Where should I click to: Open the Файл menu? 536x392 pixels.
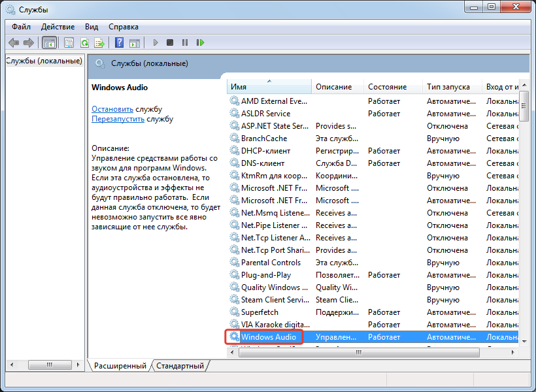point(21,27)
